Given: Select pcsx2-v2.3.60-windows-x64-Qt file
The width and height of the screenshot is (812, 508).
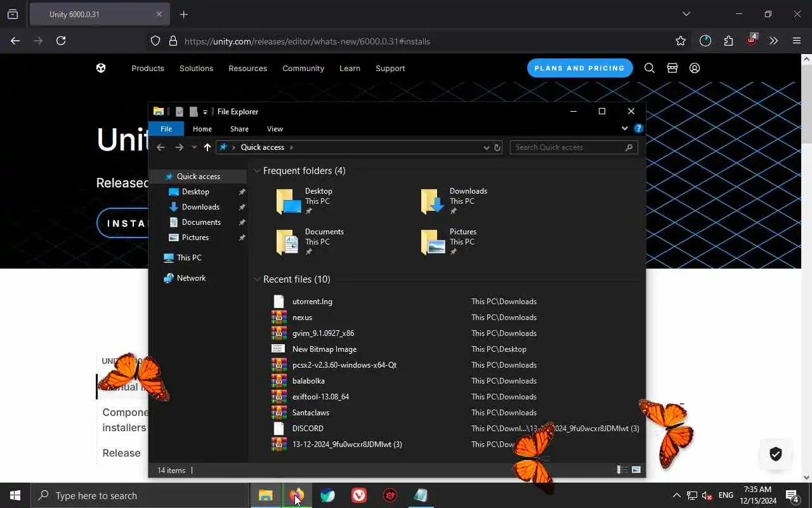Looking at the screenshot, I should click(x=344, y=365).
